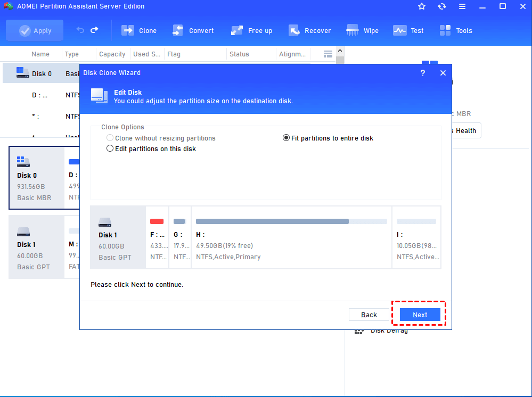Open the hamburger menu in title bar
Screen dimensions: 532x397
click(462, 6)
